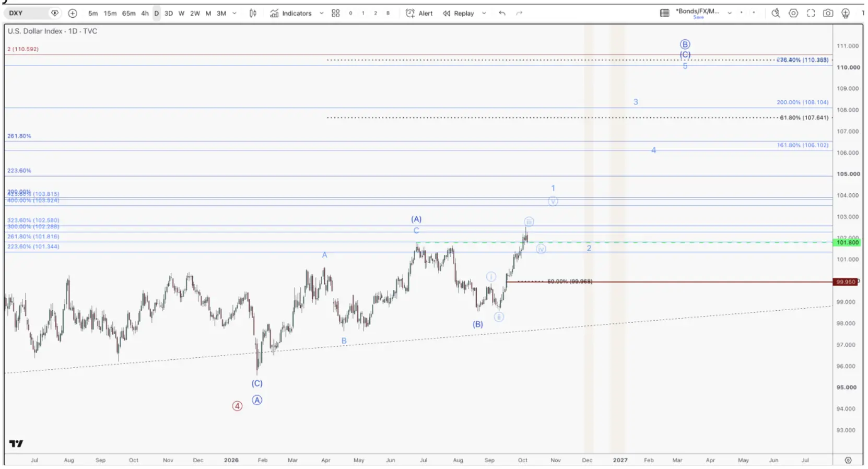This screenshot has width=868, height=469.
Task: Click the '161.80% (106.102)' Fibonacci label
Action: 802,145
